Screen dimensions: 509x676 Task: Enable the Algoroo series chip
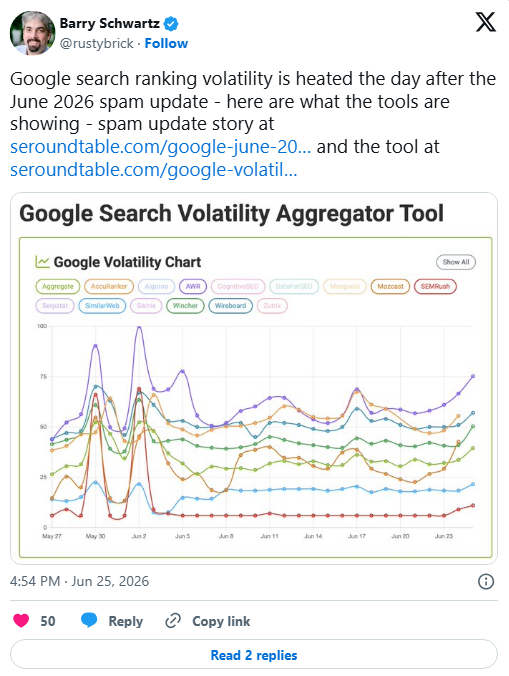pyautogui.click(x=156, y=286)
